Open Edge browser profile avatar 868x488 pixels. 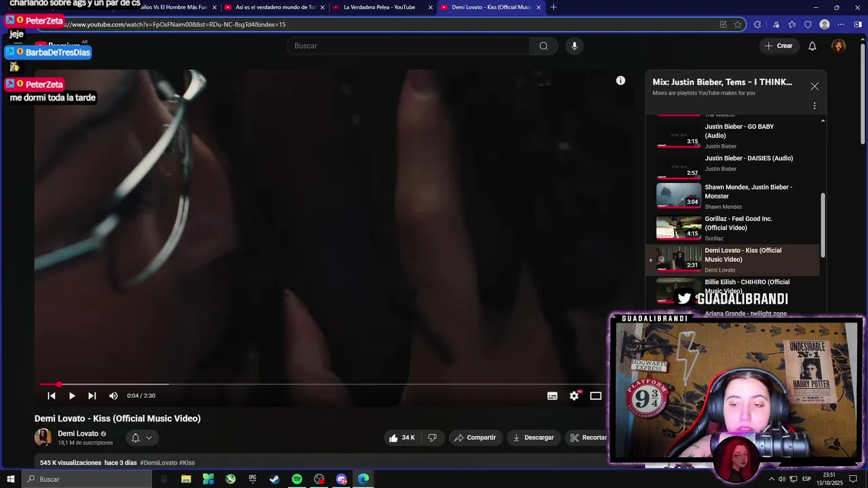point(825,24)
